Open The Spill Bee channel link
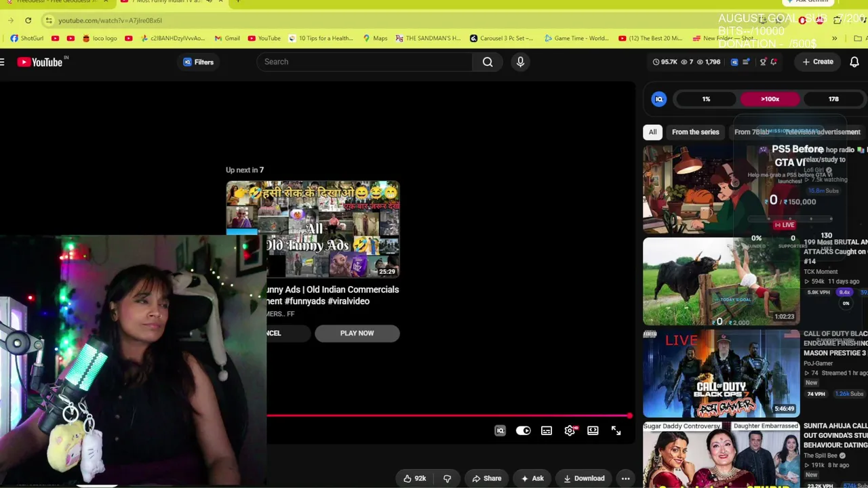The image size is (868, 488). (x=822, y=455)
